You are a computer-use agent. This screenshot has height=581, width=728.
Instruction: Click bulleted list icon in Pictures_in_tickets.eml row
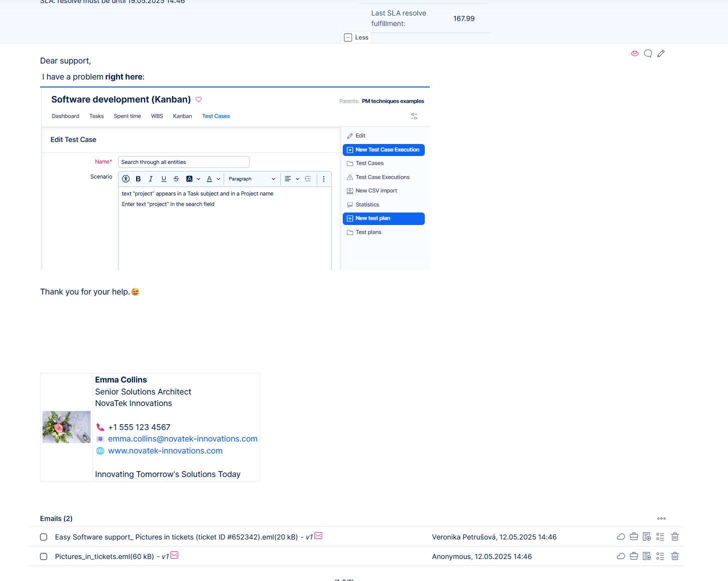pyautogui.click(x=660, y=556)
